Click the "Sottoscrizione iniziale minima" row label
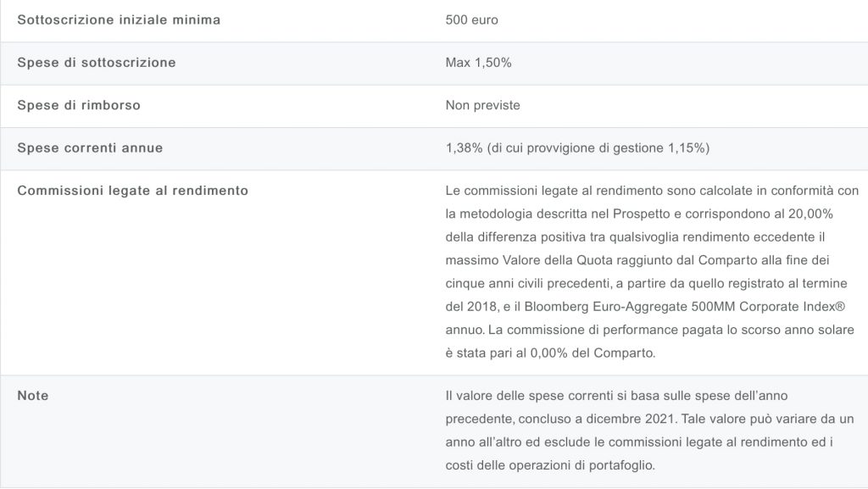 pyautogui.click(x=119, y=19)
